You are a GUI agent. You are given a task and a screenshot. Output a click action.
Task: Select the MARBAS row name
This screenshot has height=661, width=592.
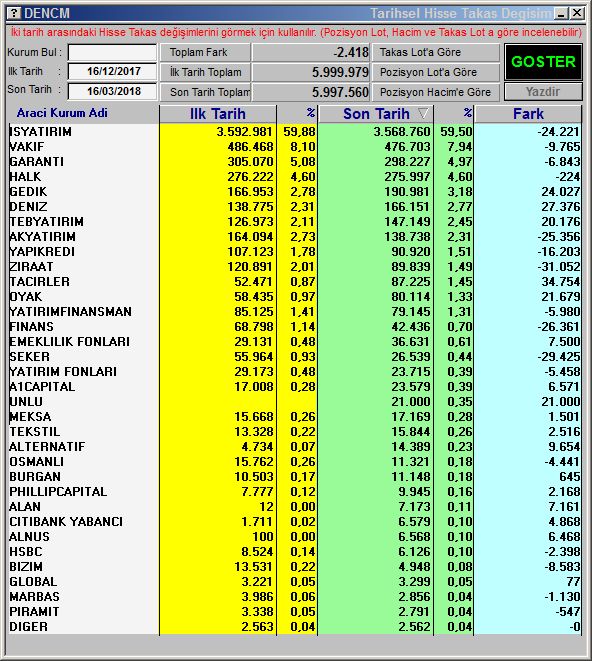35,597
